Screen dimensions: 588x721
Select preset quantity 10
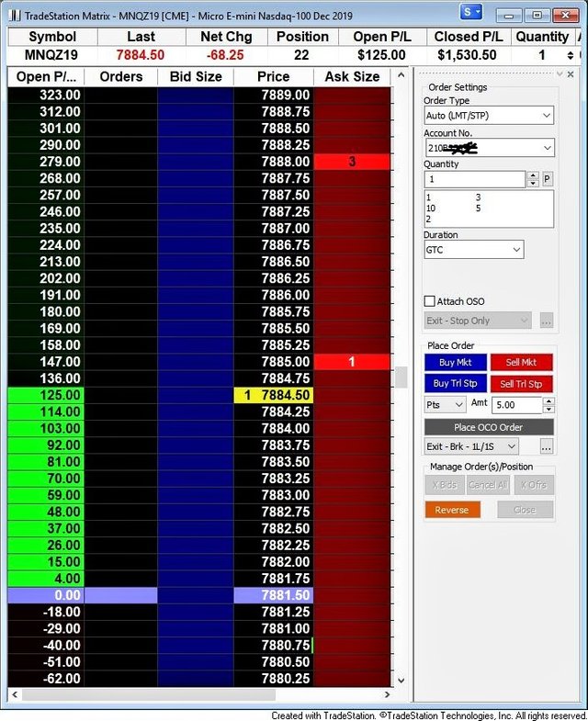click(431, 208)
